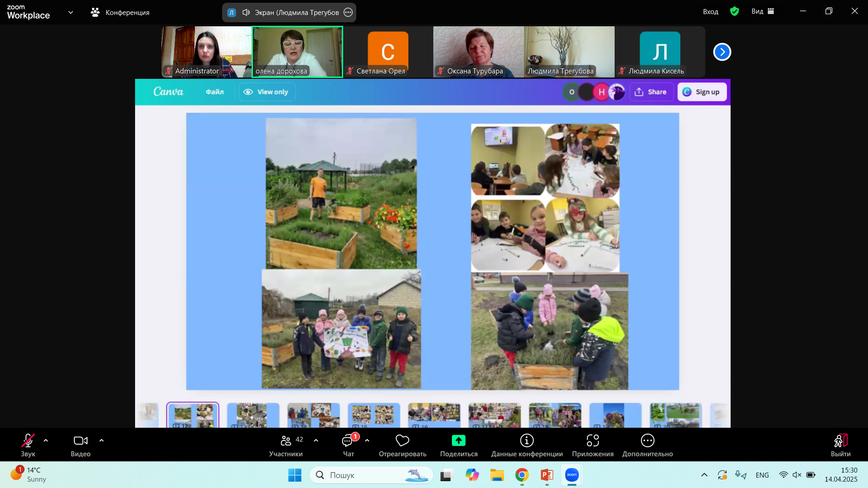The width and height of the screenshot is (868, 488).
Task: Open the Chat panel icon
Action: tap(348, 441)
